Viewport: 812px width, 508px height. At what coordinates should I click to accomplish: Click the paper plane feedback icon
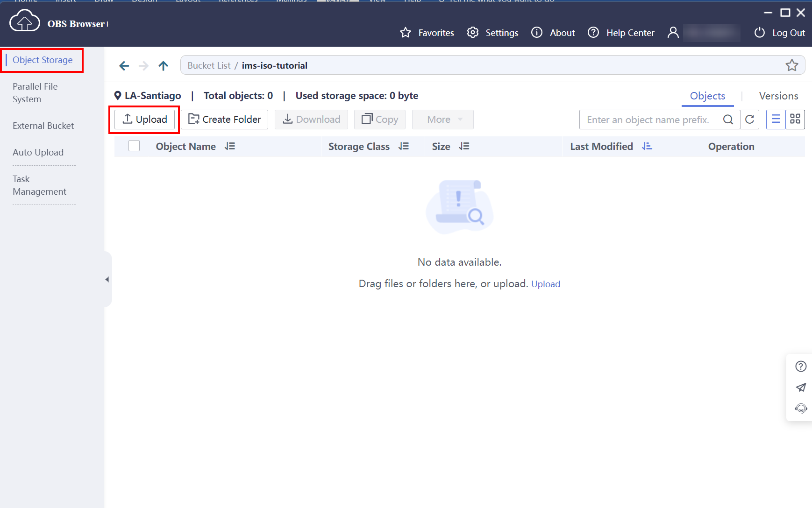pos(801,388)
